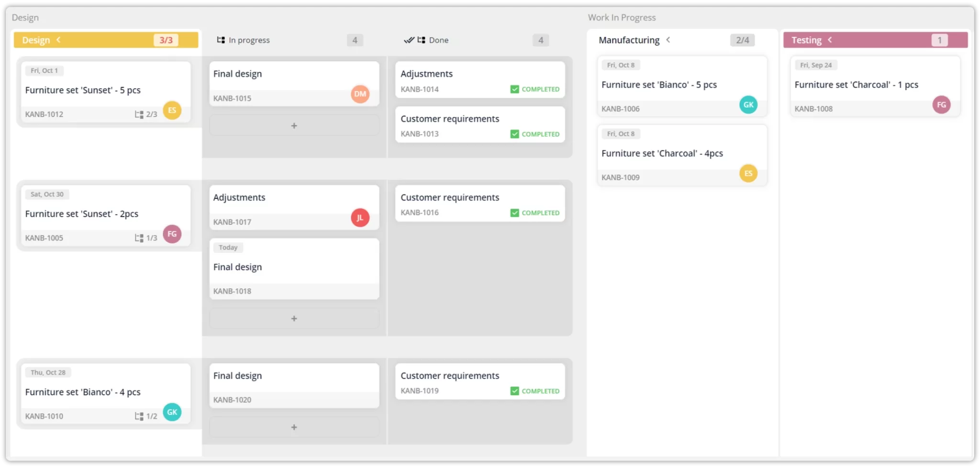Viewport: 980px width, 467px height.
Task: Click the 2/3 subtask count on KANB-1012
Action: pos(152,114)
